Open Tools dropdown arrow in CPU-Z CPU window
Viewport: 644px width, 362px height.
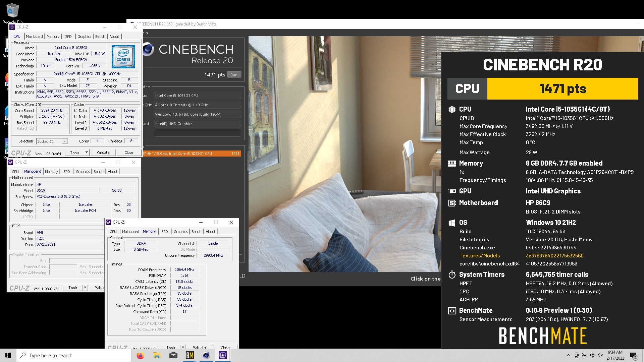(86, 153)
